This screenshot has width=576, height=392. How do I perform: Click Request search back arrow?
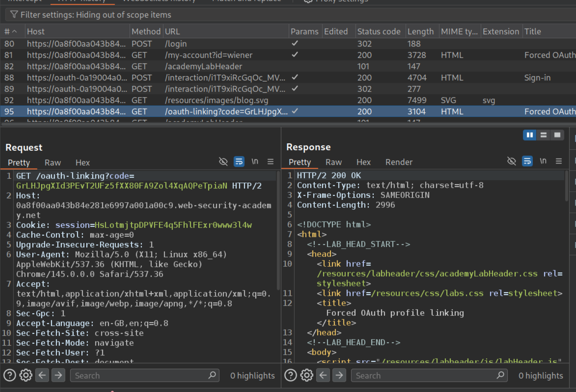42,376
